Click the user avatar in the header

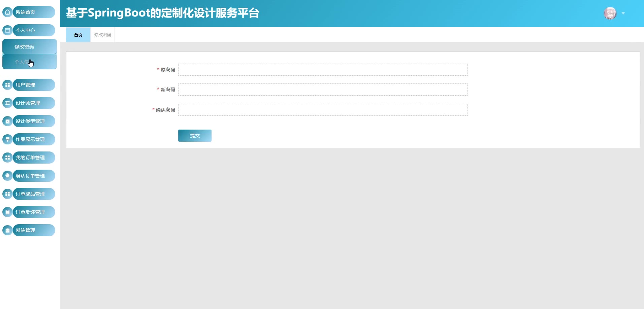click(x=610, y=13)
